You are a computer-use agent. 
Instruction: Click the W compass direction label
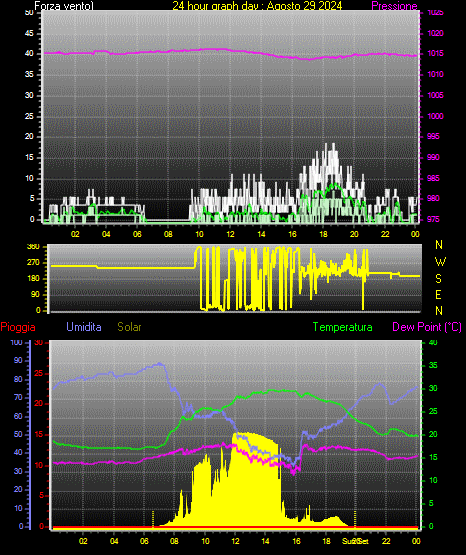(x=440, y=262)
